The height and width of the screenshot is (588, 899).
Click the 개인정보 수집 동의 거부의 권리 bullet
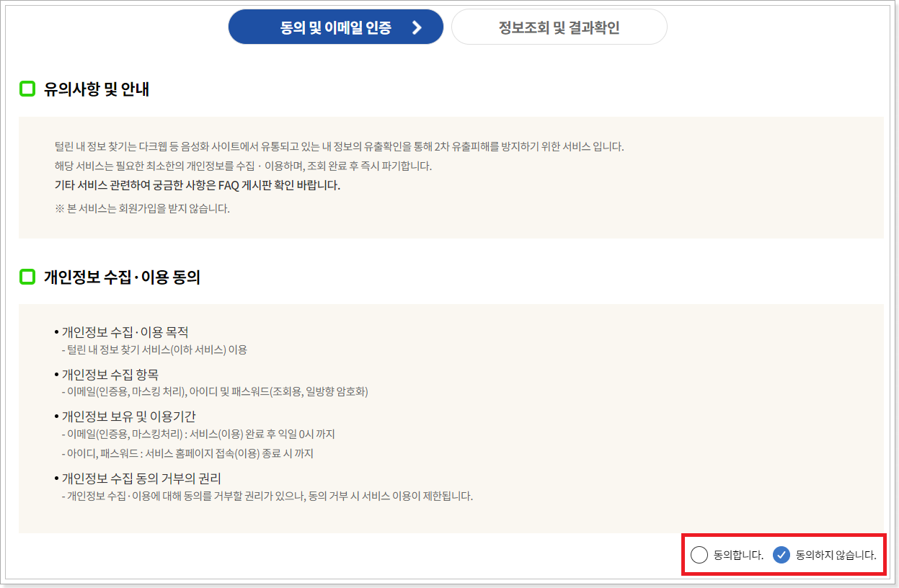tap(137, 478)
